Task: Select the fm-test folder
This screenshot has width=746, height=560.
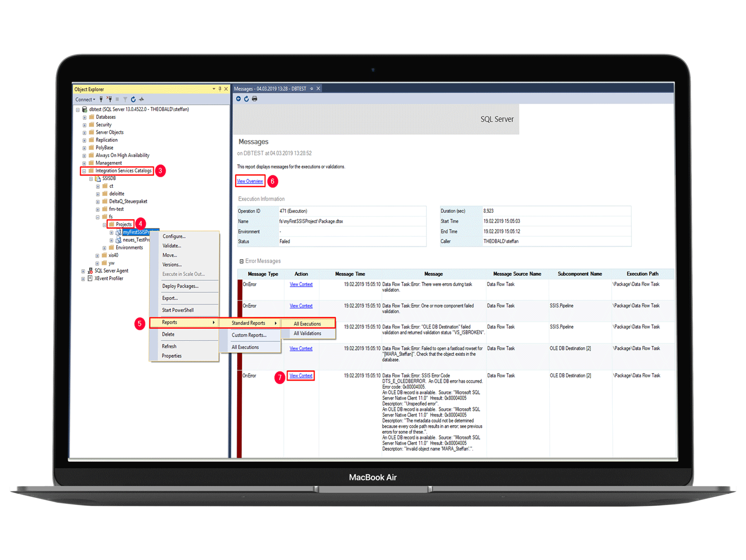Action: click(117, 209)
